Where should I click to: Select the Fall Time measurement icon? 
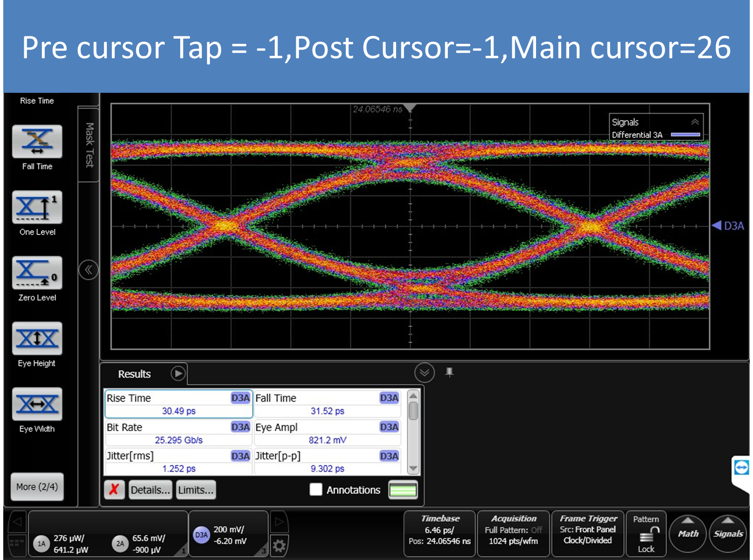click(37, 142)
